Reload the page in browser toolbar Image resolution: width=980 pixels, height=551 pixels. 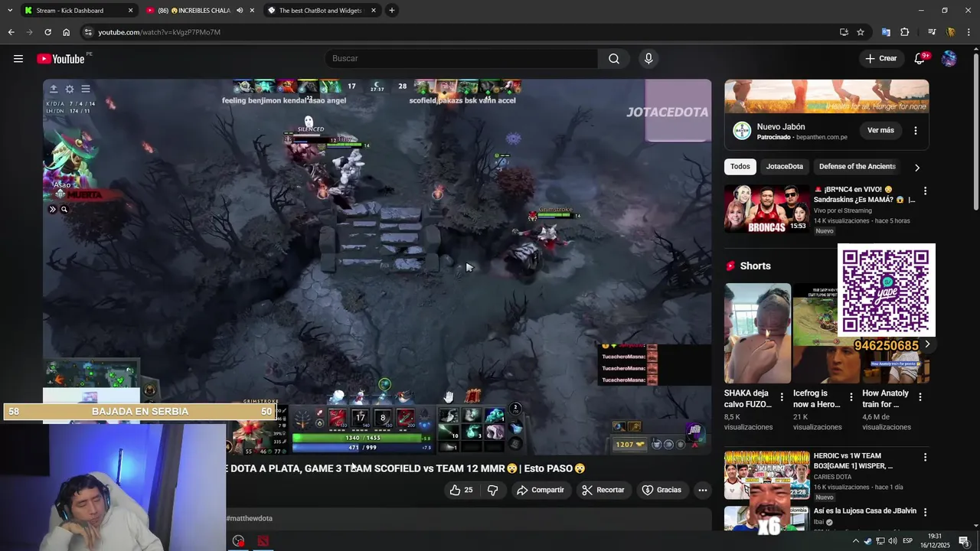point(47,32)
